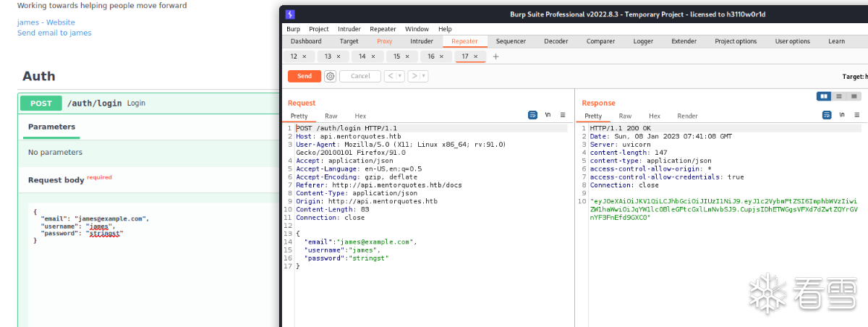Screen dimensions: 868x327
Task: Open the Burp menu
Action: 293,29
